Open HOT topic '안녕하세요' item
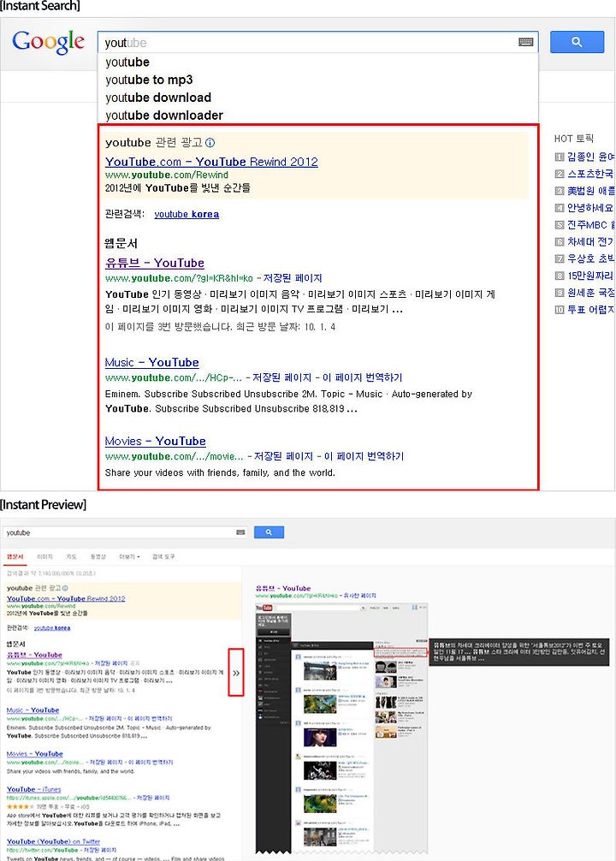 pos(584,208)
